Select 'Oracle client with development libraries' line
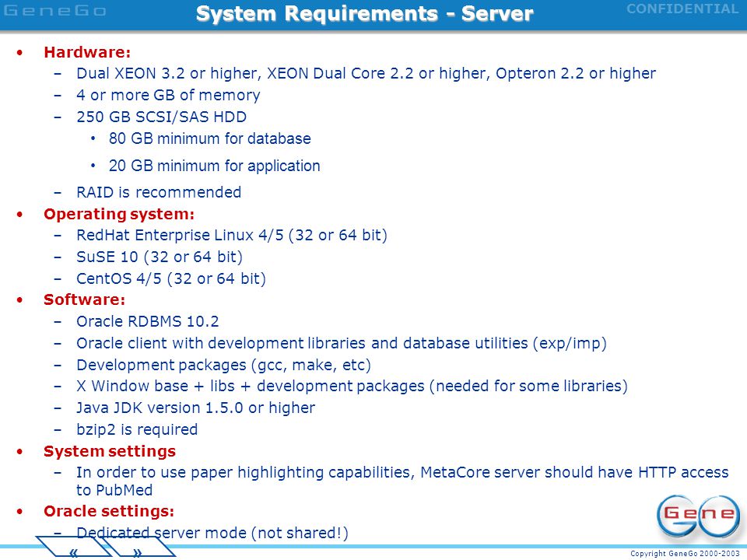Image resolution: width=747 pixels, height=560 pixels. point(342,343)
